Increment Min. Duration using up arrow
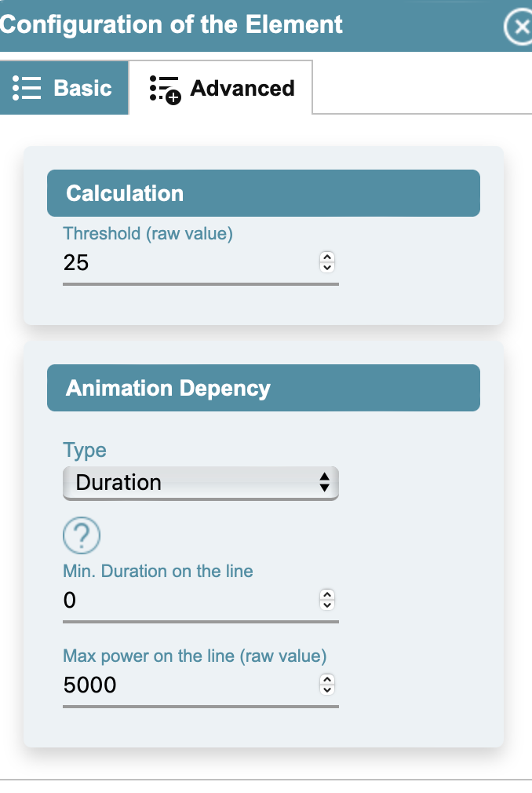This screenshot has height=793, width=532. click(x=327, y=595)
